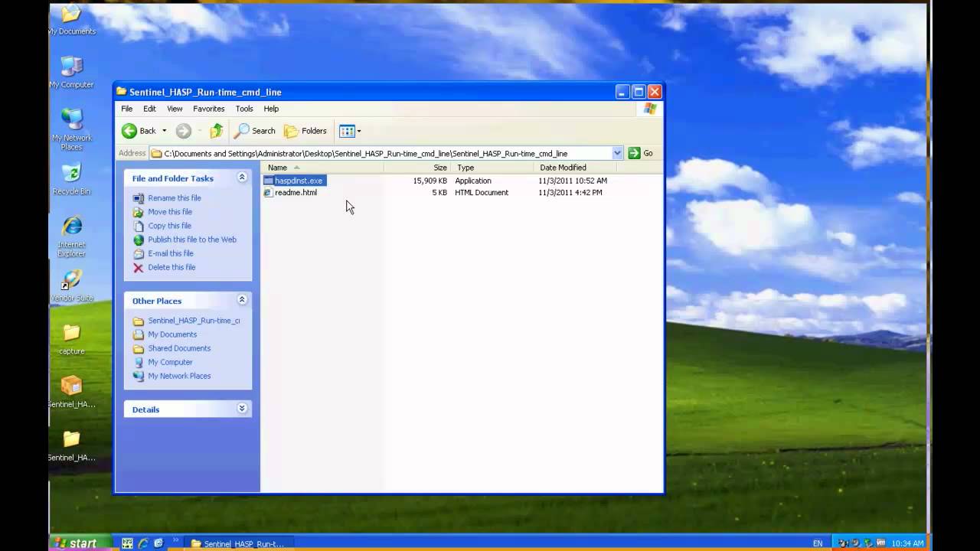The width and height of the screenshot is (980, 551).
Task: Sort by the Name column header
Action: [x=322, y=168]
